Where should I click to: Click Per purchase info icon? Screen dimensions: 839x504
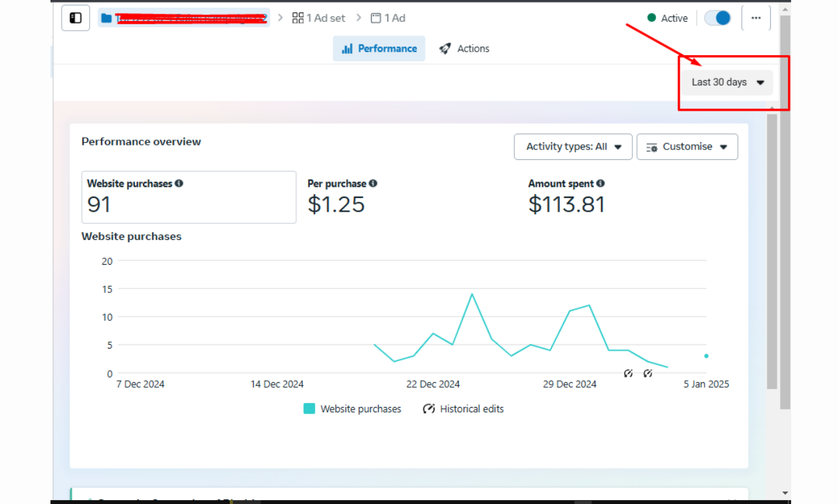point(373,184)
